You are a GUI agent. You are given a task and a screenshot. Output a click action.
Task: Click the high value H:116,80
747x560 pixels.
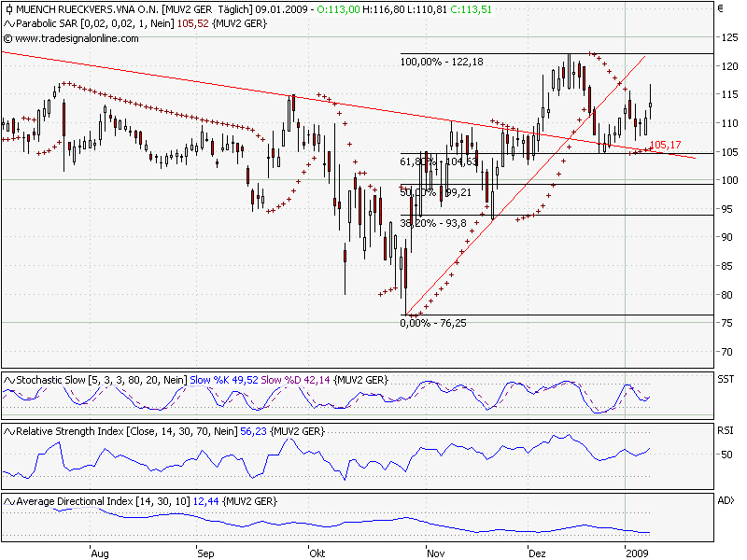pyautogui.click(x=384, y=9)
